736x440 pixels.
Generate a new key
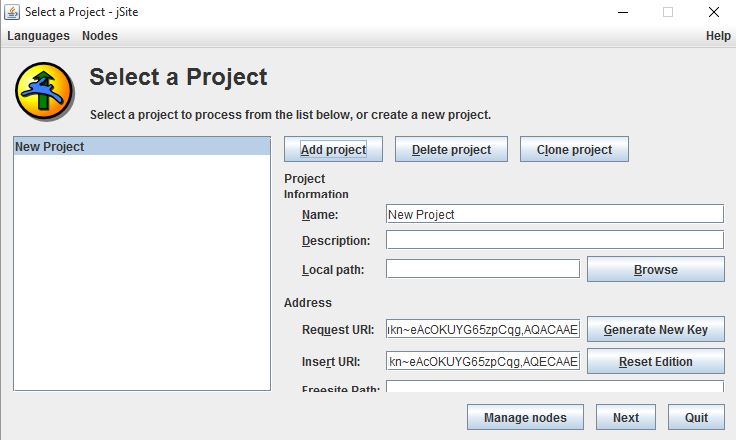(655, 330)
